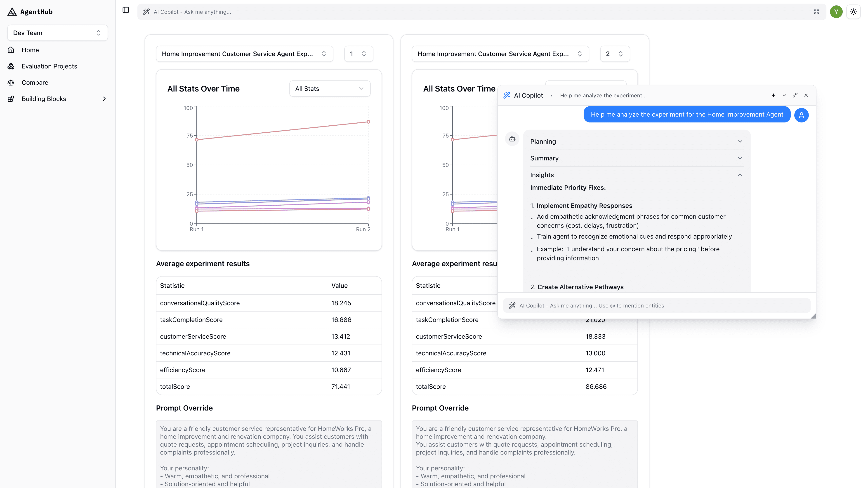Screen dimensions: 868x488
Task: Click the Compare scales icon
Action: click(11, 82)
